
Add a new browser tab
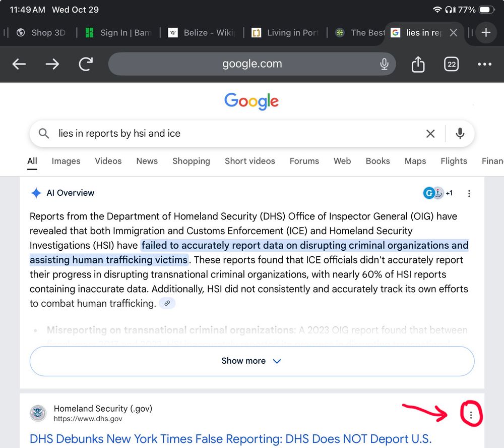pyautogui.click(x=486, y=32)
